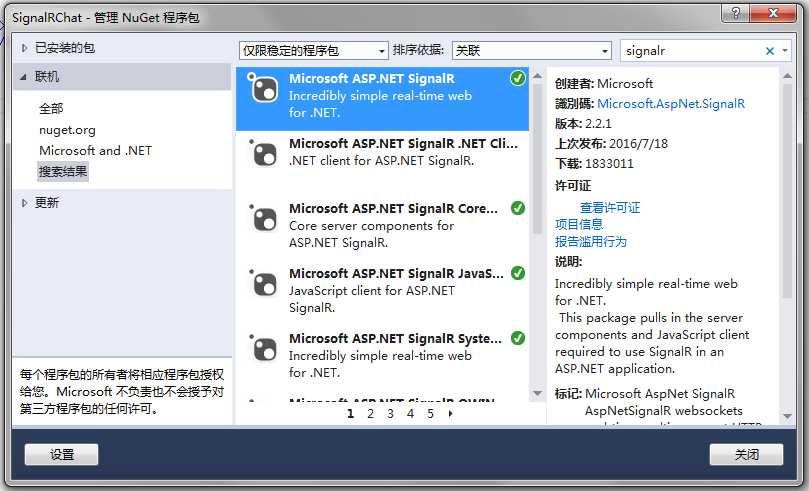Click the publish date 2016/7/18
The width and height of the screenshot is (809, 491).
click(x=638, y=144)
